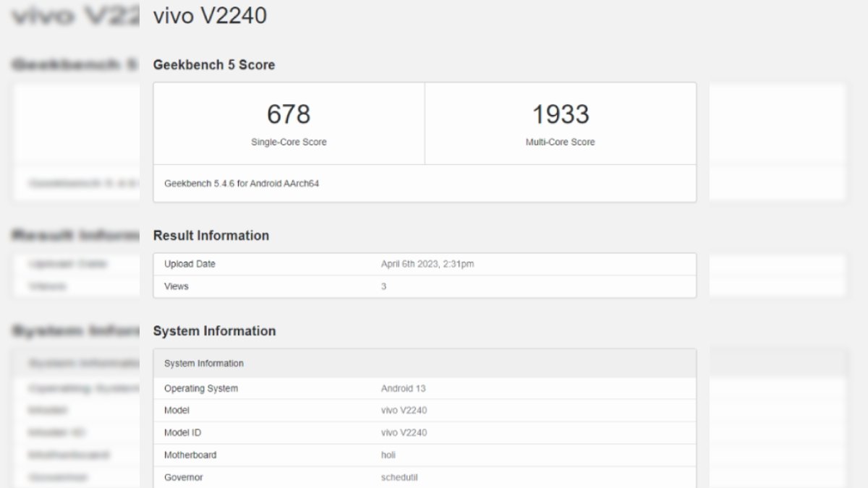Screen dimensions: 868x488
Task: Click the multi-core score value 1933
Action: tap(561, 114)
